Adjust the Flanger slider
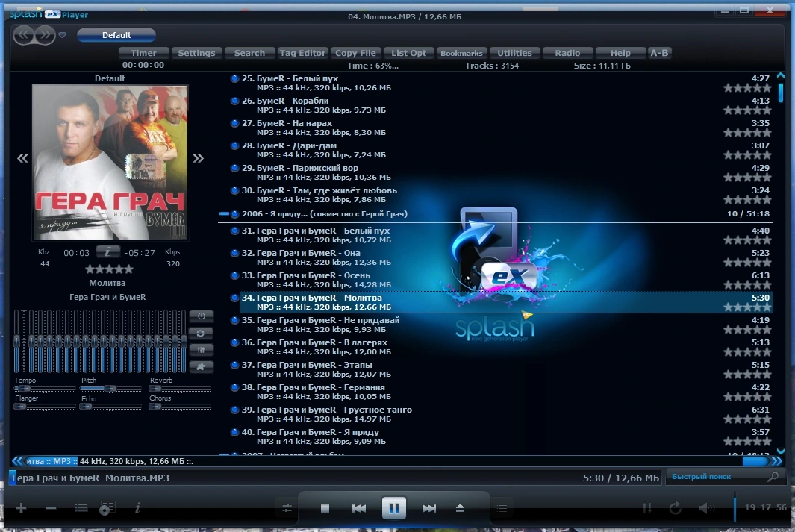The width and height of the screenshot is (795, 532). pos(45,407)
